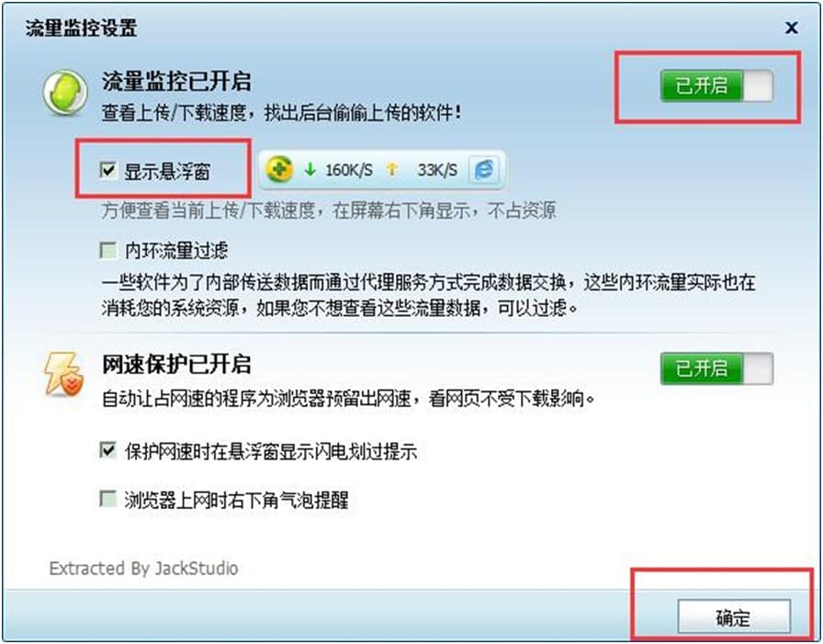Click the green plus icon in floating widget
This screenshot has height=644, width=823.
click(x=278, y=170)
